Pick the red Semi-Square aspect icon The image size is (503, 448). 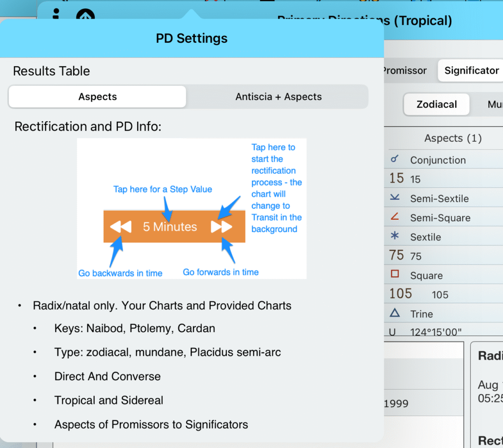(x=394, y=217)
